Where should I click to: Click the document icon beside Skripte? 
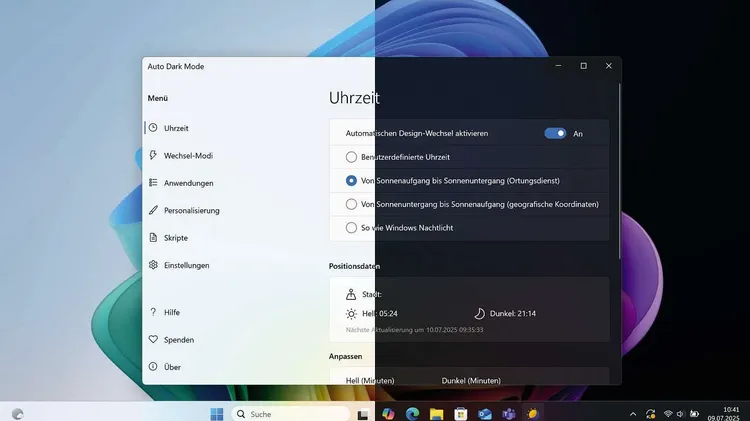coord(153,237)
